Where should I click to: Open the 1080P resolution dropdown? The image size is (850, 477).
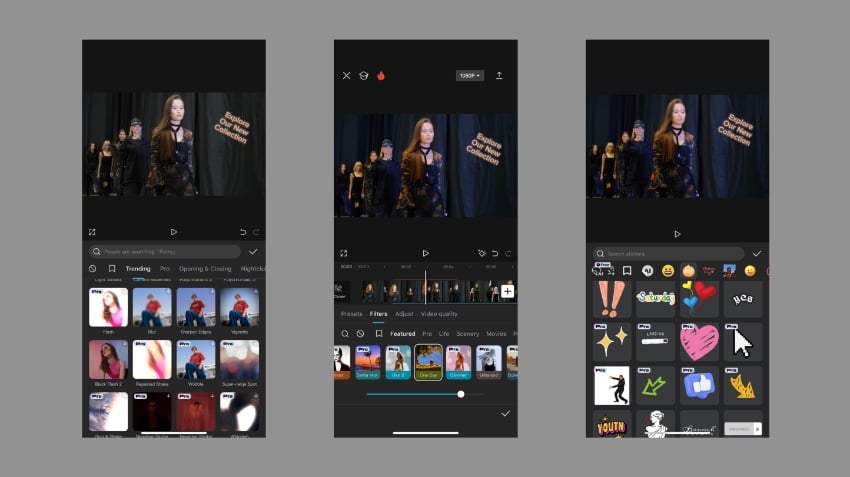click(469, 75)
